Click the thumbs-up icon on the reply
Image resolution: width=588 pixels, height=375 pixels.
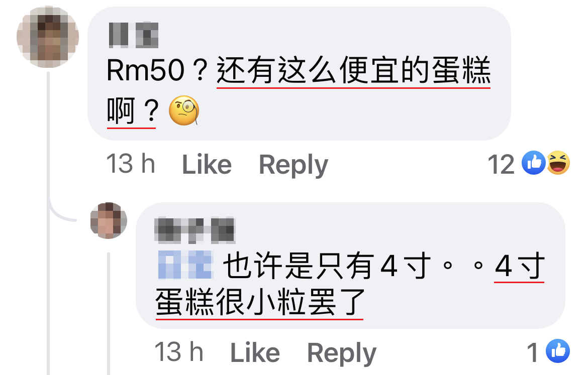[558, 351]
